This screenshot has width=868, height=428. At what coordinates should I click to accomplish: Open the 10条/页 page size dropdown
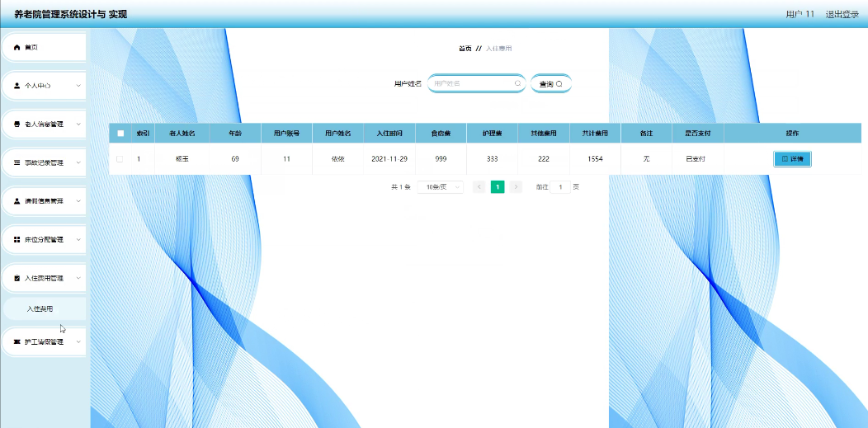[440, 187]
